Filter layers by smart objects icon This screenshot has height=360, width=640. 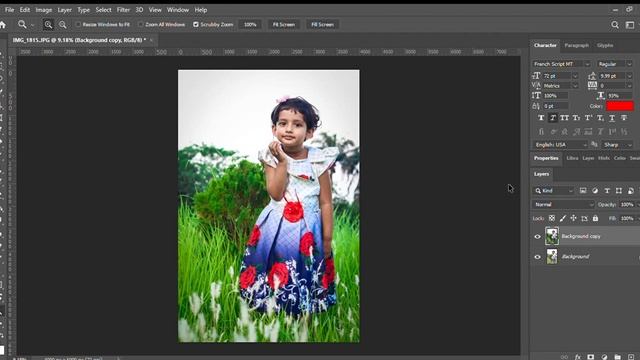click(x=631, y=191)
